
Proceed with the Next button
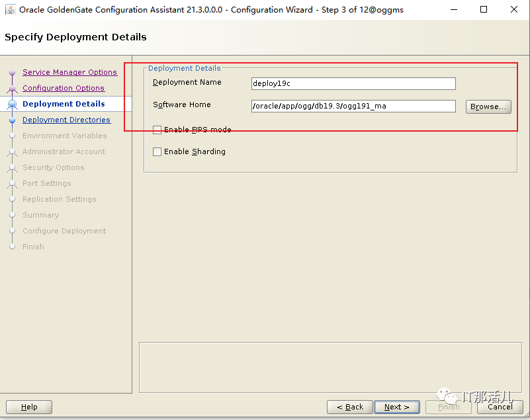(x=397, y=407)
